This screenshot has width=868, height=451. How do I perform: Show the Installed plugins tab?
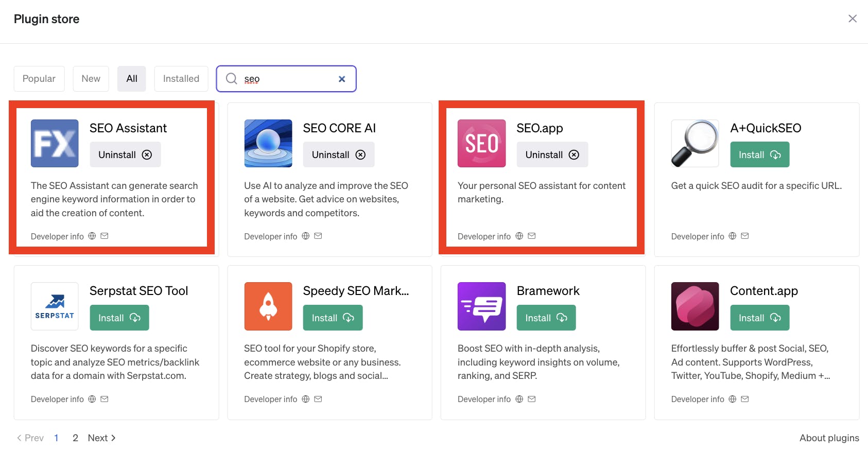pyautogui.click(x=181, y=79)
